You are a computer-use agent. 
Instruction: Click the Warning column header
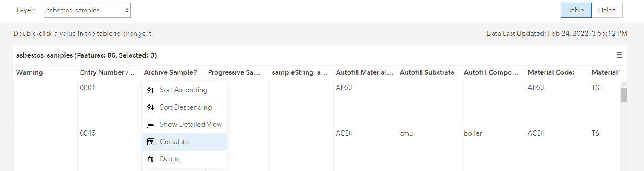click(x=31, y=72)
